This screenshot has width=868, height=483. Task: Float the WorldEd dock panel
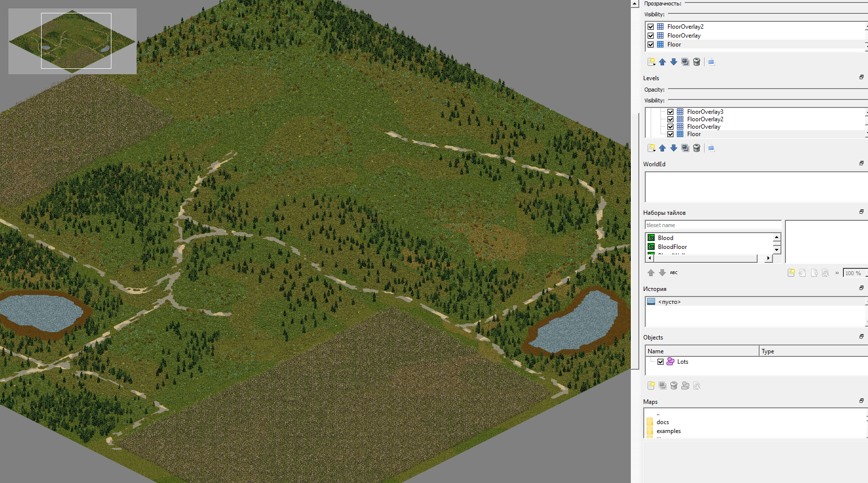862,163
